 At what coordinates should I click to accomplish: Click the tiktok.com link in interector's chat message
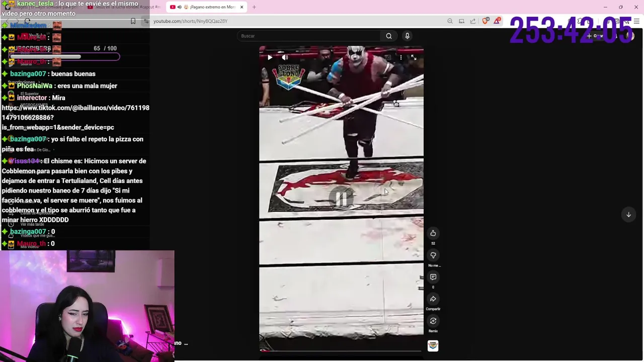coord(75,118)
